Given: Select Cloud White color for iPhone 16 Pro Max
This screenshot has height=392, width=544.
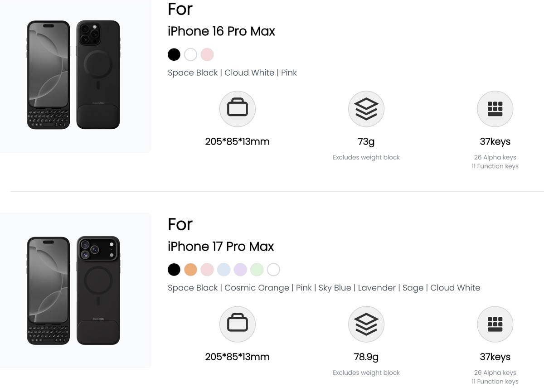Looking at the screenshot, I should click(191, 55).
